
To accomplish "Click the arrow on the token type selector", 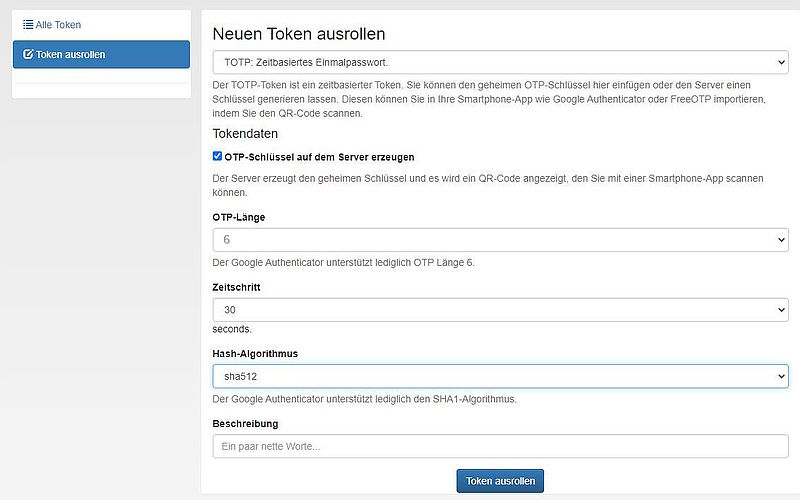I will [x=781, y=63].
